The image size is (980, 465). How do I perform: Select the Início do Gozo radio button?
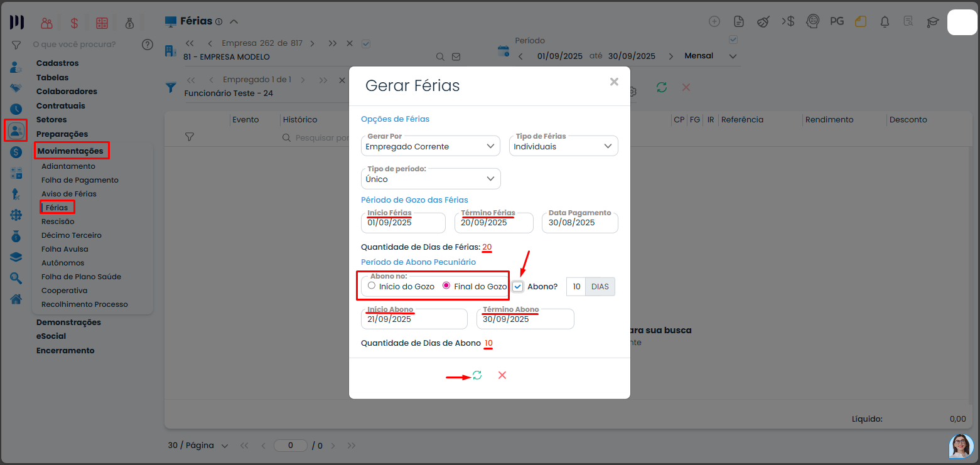tap(372, 286)
